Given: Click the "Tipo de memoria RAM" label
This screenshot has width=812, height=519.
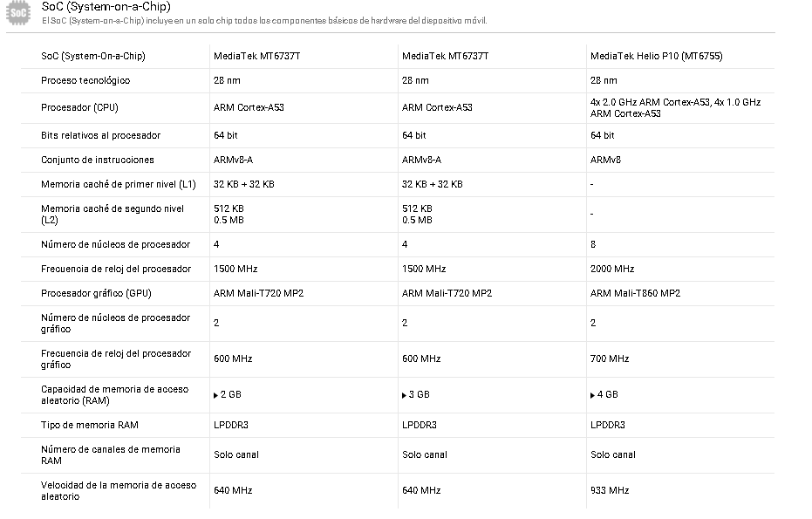Looking at the screenshot, I should tap(90, 425).
